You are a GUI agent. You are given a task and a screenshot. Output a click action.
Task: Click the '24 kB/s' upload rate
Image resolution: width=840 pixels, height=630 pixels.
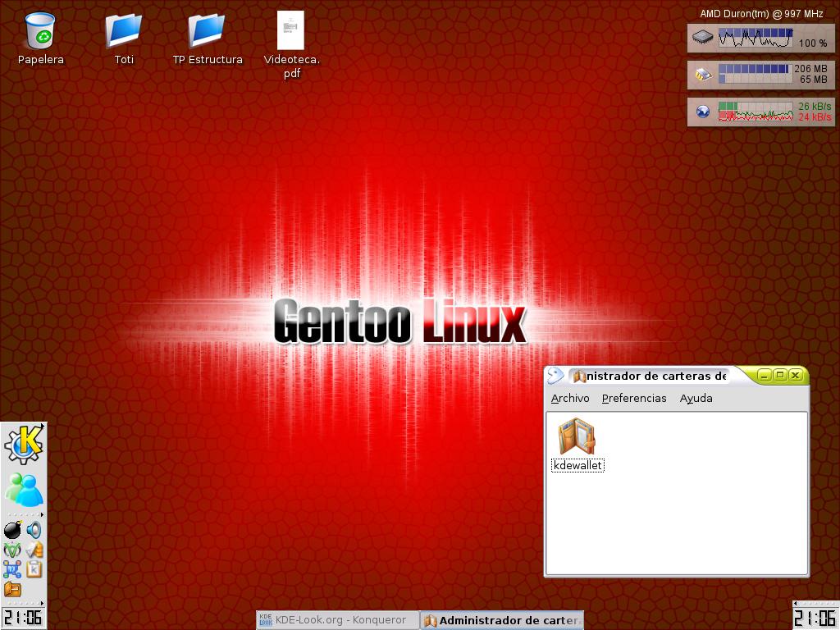pos(815,116)
